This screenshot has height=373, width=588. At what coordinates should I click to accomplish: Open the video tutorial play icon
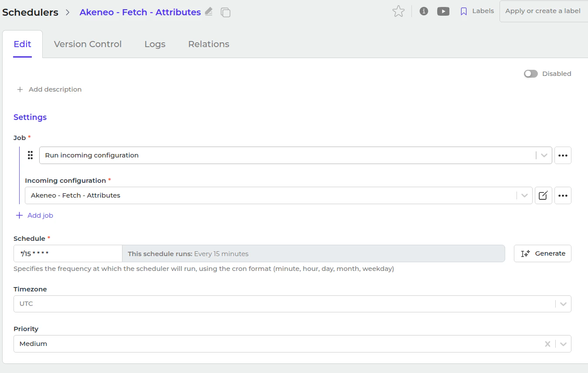click(443, 11)
